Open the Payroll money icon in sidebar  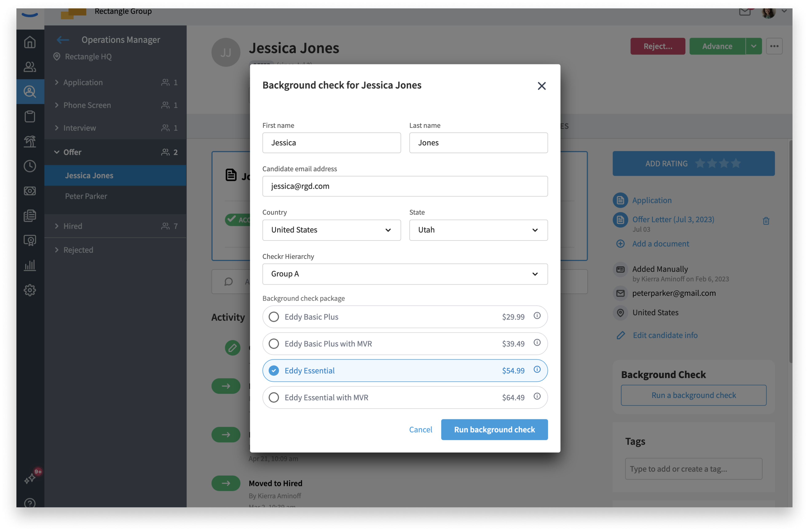pyautogui.click(x=30, y=191)
